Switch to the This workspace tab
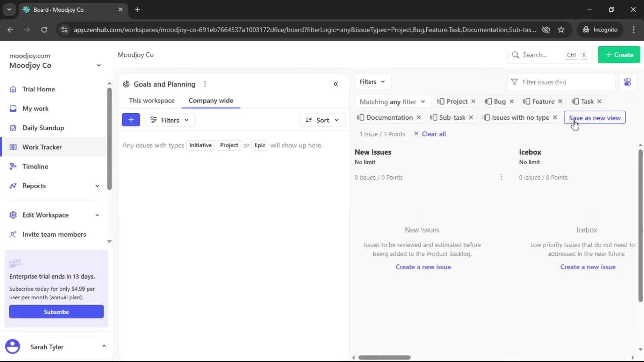 pyautogui.click(x=152, y=100)
